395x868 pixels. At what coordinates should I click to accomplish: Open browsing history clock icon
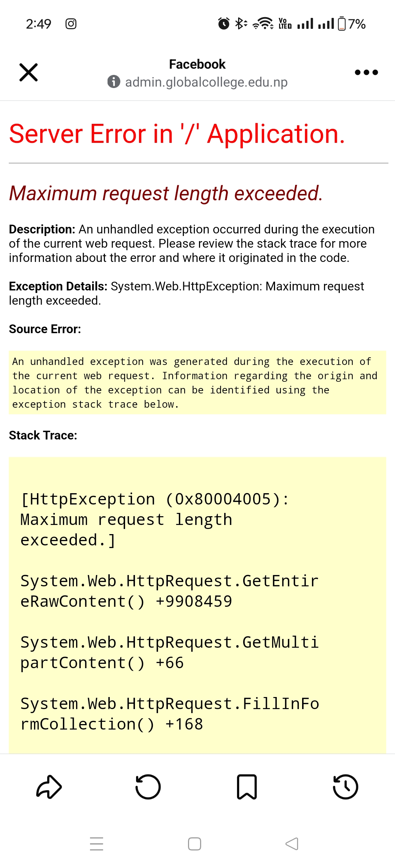pyautogui.click(x=346, y=787)
